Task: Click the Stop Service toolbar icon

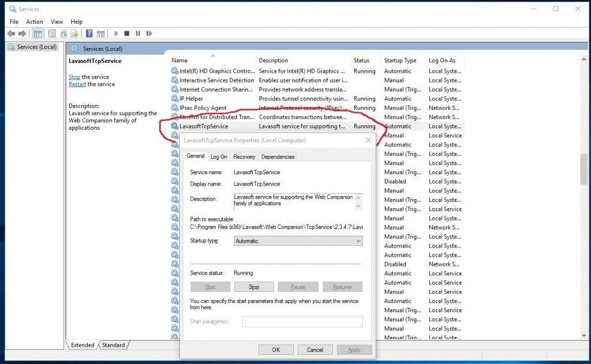Action: click(x=127, y=33)
